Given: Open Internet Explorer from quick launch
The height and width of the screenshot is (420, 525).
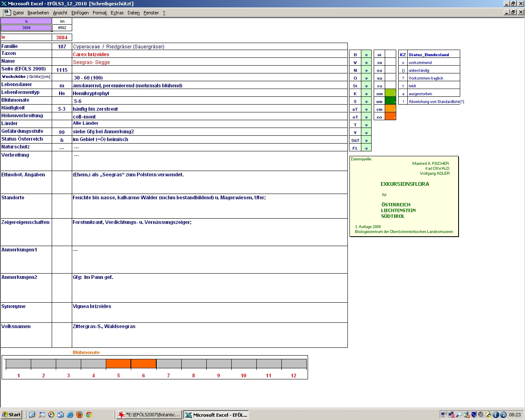Looking at the screenshot, I should (70, 415).
